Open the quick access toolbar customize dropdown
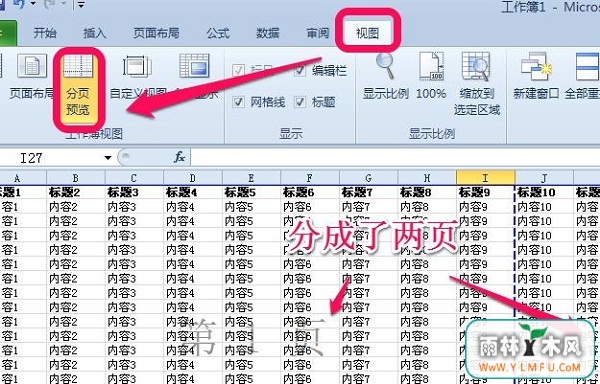Screen dimensions: 600x384 (x=81, y=5)
